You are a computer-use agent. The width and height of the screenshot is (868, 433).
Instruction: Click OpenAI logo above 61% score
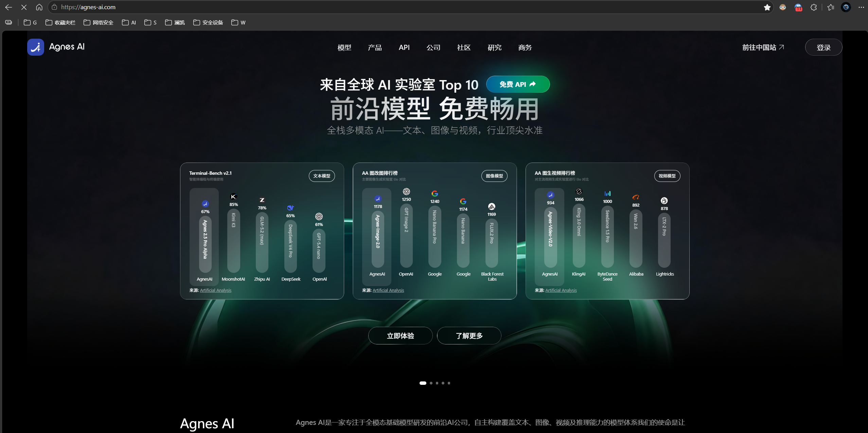click(x=319, y=216)
